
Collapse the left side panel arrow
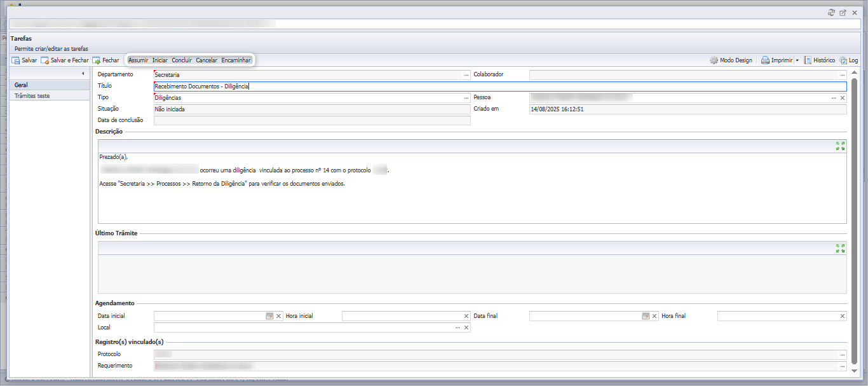(83, 74)
